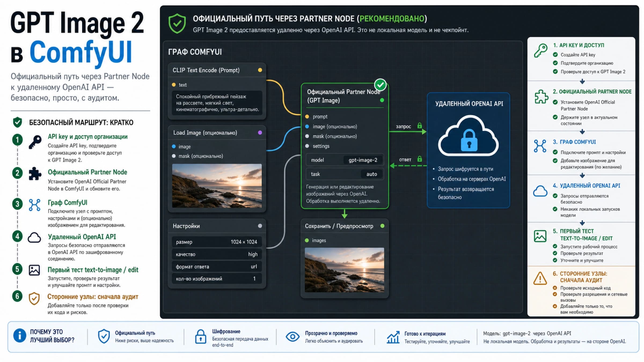Viewport: 644px width, 362px height.
Task: Click "Запрос шифруется в пути" bullet
Action: click(x=463, y=169)
